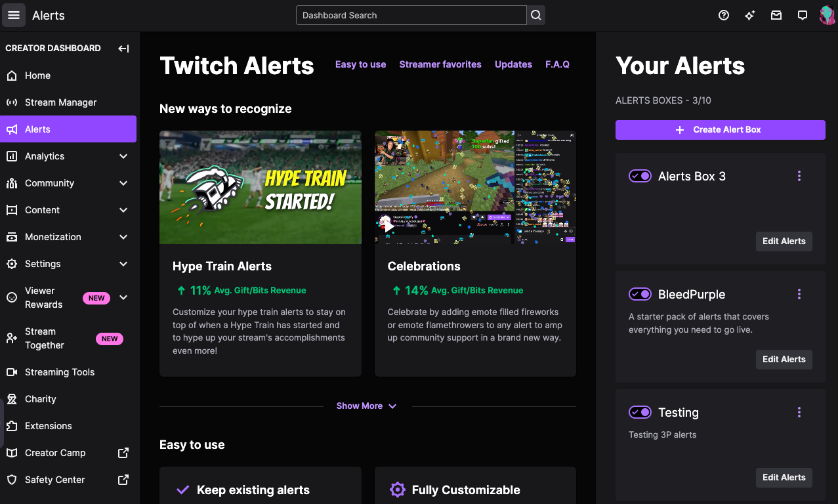Click the Stream Manager broadcast icon

(12, 102)
